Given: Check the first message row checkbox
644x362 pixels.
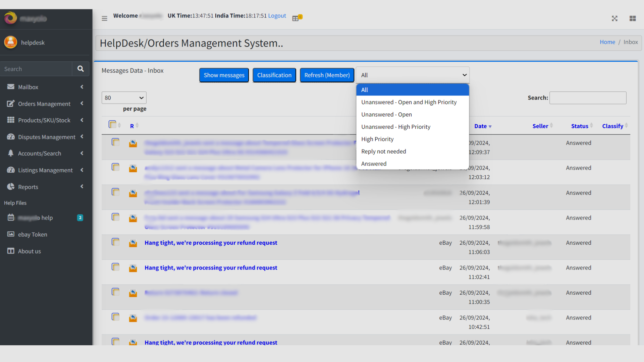Looking at the screenshot, I should pos(115,142).
